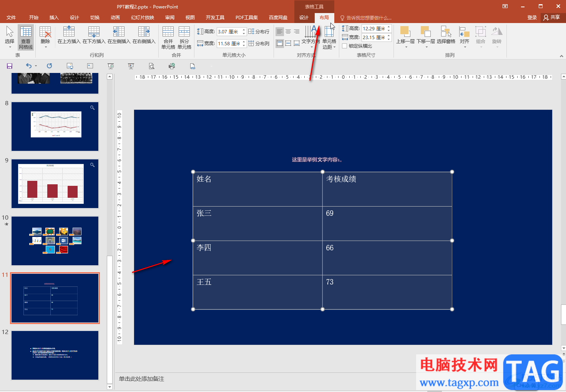Click the printer-with-checkmark quick access icon
The image size is (566, 392).
click(x=172, y=66)
